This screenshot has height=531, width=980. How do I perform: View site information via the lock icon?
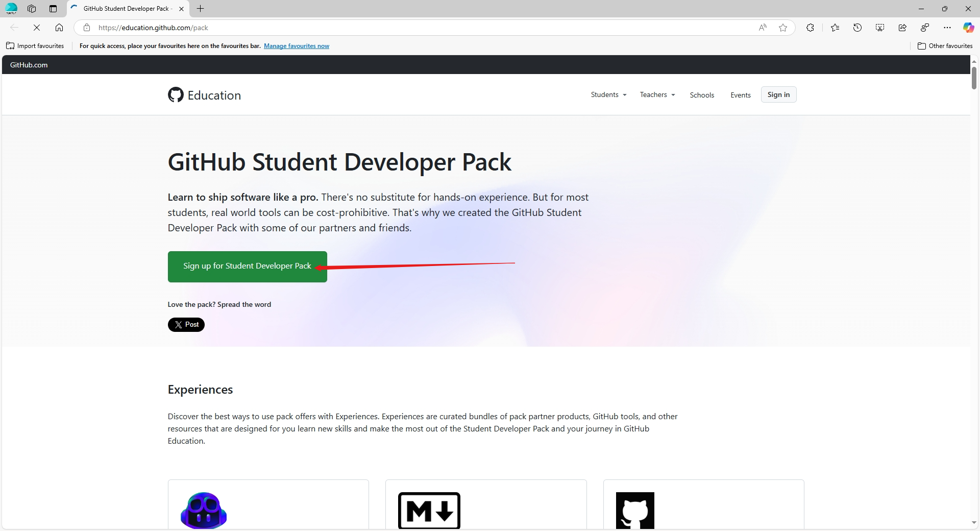(87, 28)
